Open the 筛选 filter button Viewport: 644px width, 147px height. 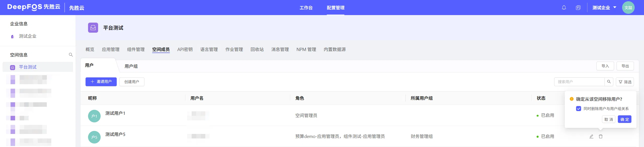coord(625,82)
